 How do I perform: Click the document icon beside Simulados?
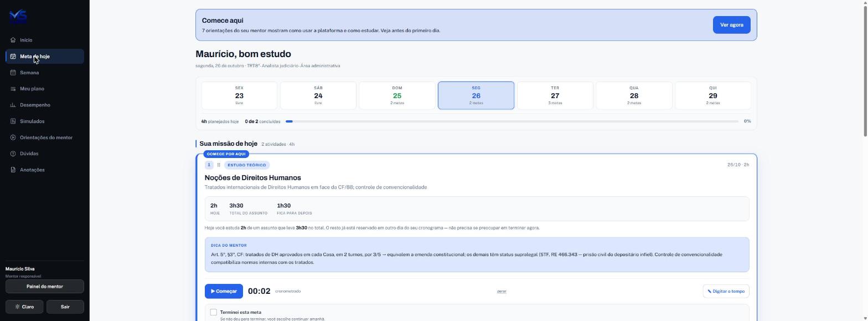pyautogui.click(x=13, y=121)
